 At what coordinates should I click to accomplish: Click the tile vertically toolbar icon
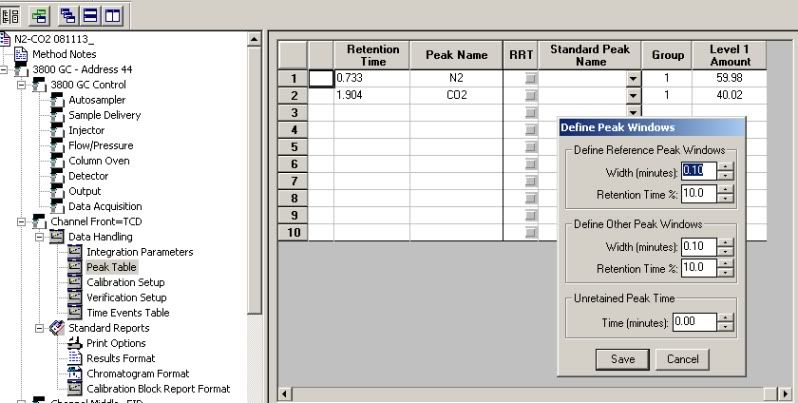pyautogui.click(x=111, y=15)
